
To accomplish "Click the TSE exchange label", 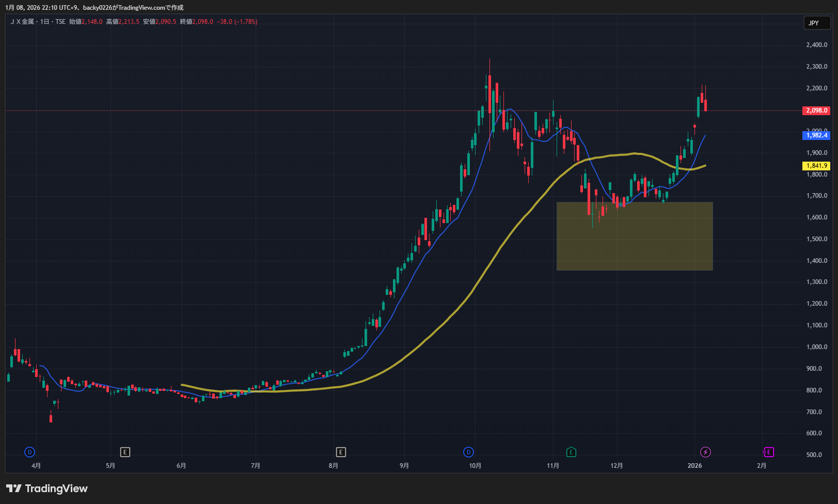I will (x=60, y=22).
